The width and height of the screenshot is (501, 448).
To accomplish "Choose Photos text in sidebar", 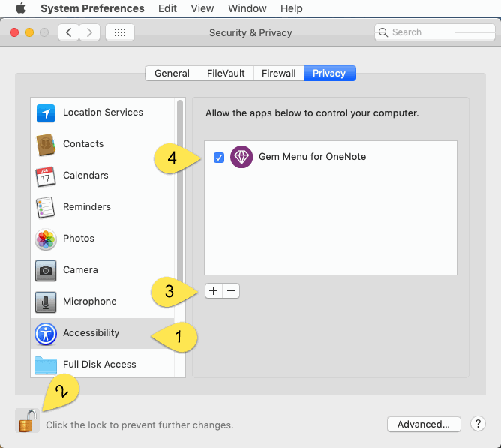I will coord(79,238).
